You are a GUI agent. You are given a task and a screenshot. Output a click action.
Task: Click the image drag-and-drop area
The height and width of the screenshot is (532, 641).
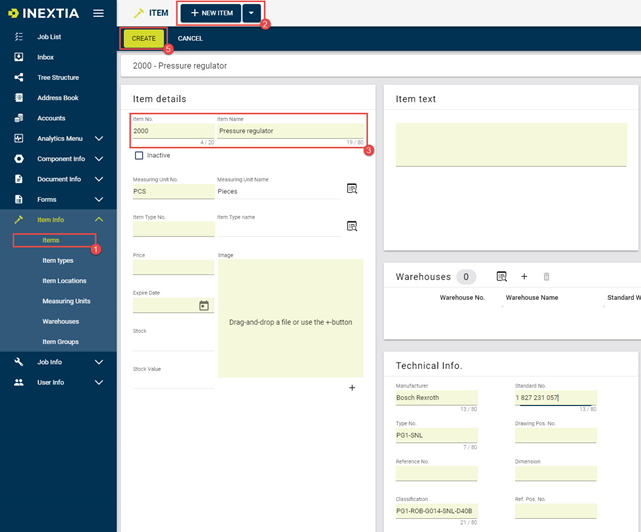tap(291, 318)
